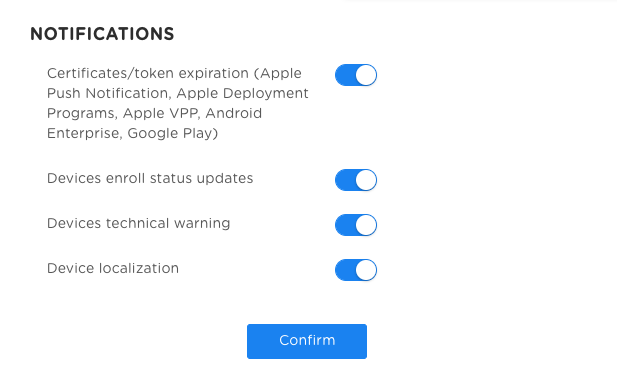
Task: Click blue track of Devices technical warning switch
Action: click(x=345, y=225)
